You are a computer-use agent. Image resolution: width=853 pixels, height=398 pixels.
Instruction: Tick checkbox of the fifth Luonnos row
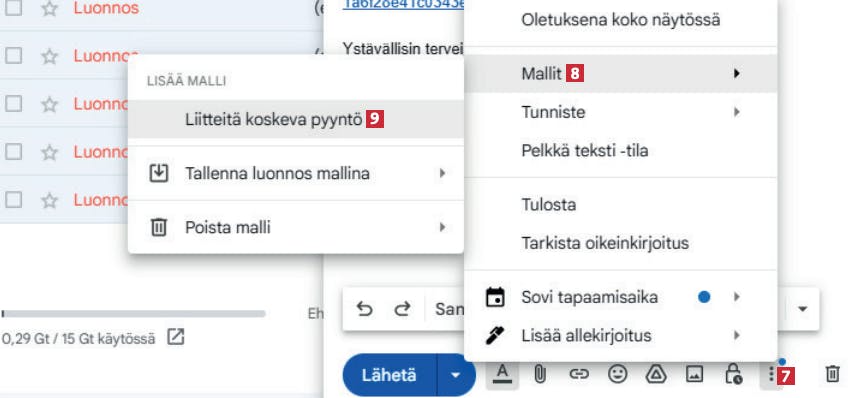point(13,200)
